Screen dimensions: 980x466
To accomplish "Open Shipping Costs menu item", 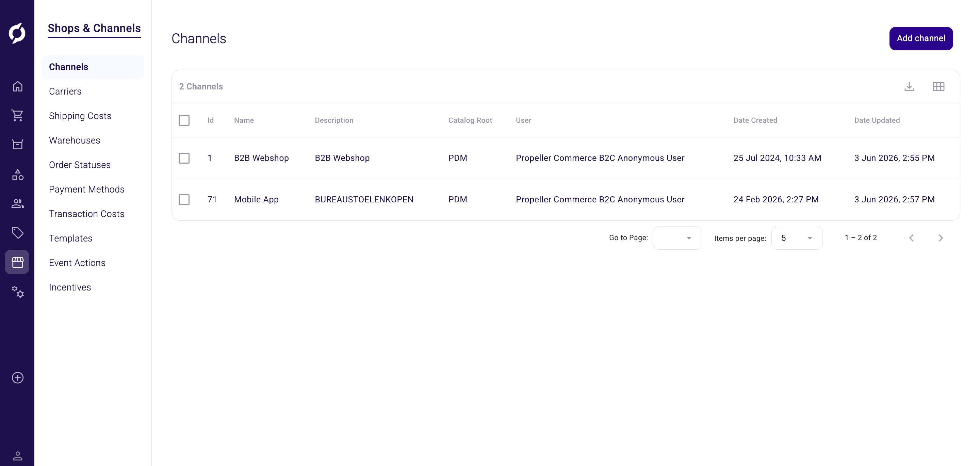I will coord(80,116).
